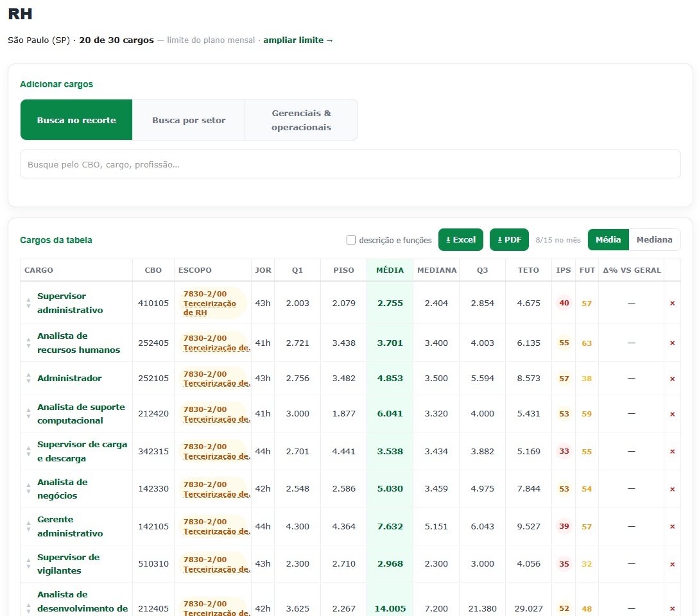Click the IPS column header

[x=564, y=270]
